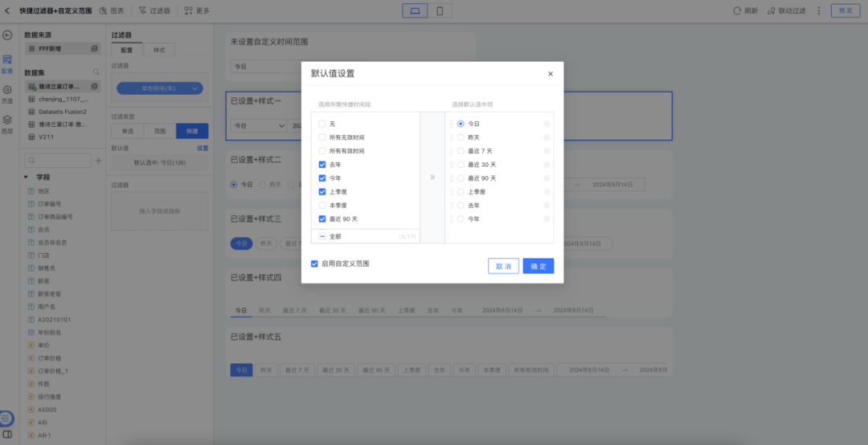Click the 数据集 search magnifier icon
Screen dimensions: 868x445
(x=96, y=72)
